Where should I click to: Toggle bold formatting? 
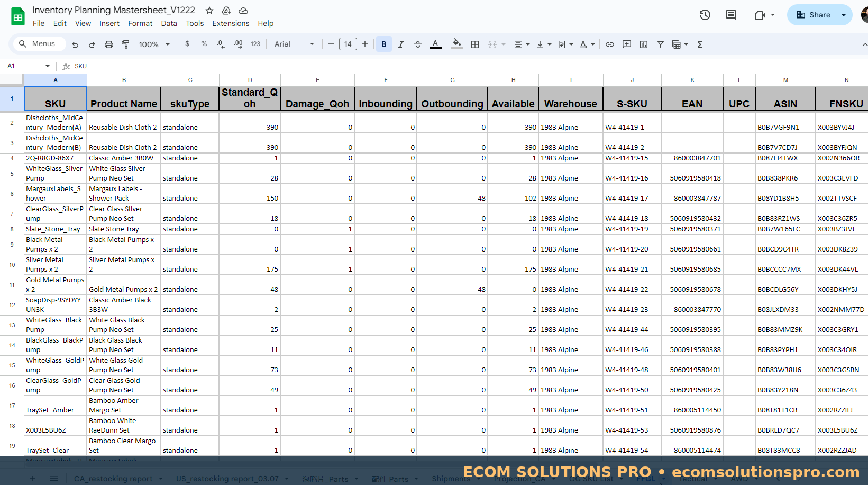[x=384, y=44]
